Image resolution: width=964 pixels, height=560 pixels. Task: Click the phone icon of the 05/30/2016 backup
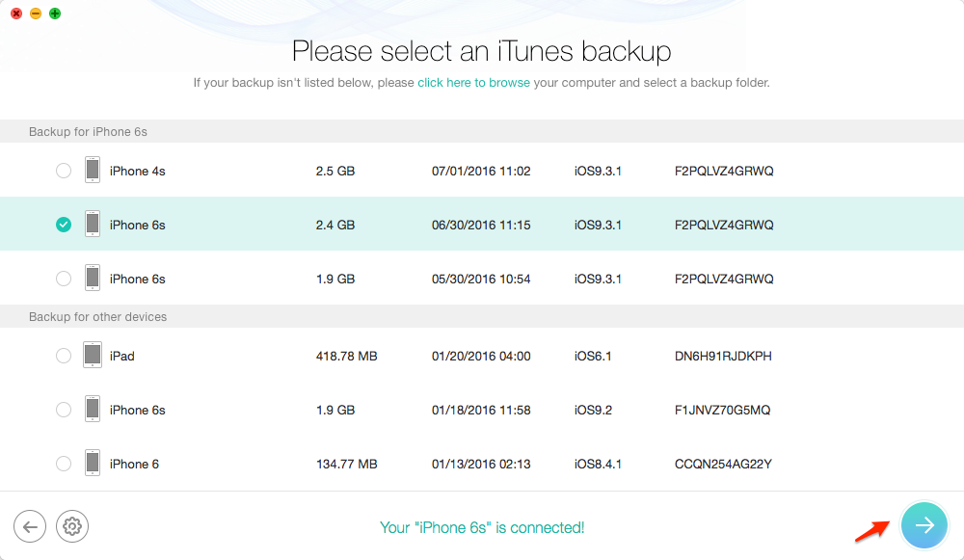tap(93, 279)
